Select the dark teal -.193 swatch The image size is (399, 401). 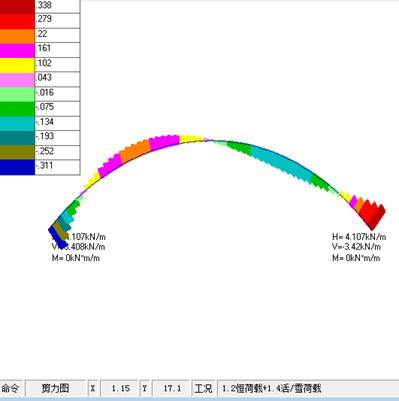17,138
